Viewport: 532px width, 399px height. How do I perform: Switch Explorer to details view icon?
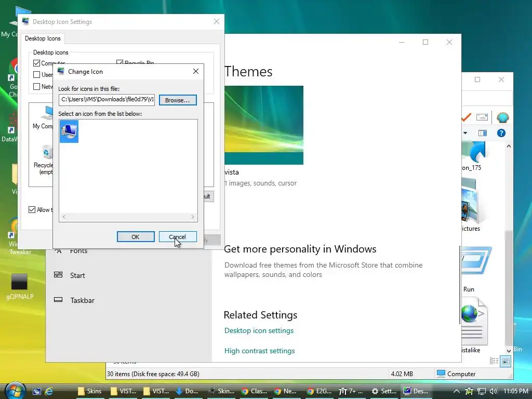pos(494,361)
